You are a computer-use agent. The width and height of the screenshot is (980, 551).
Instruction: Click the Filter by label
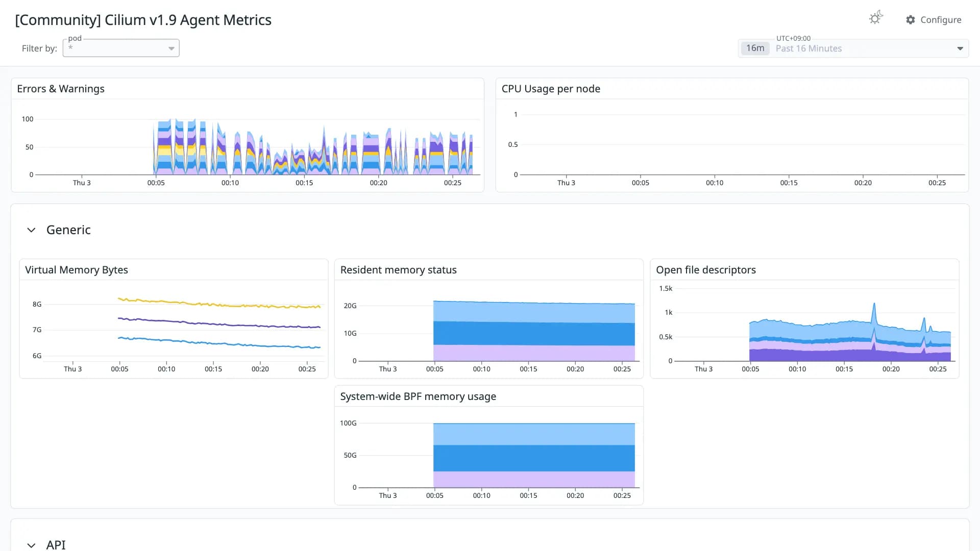pyautogui.click(x=39, y=48)
